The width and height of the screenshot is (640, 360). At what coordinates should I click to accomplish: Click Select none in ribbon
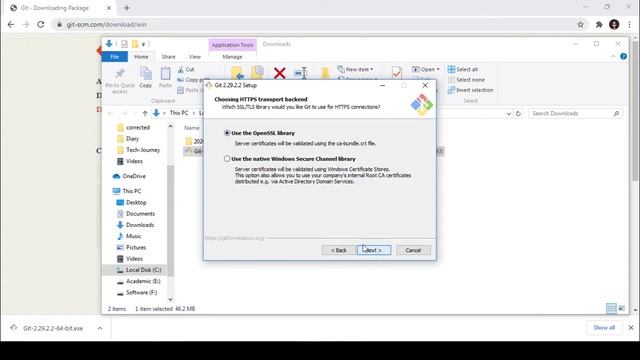point(467,80)
